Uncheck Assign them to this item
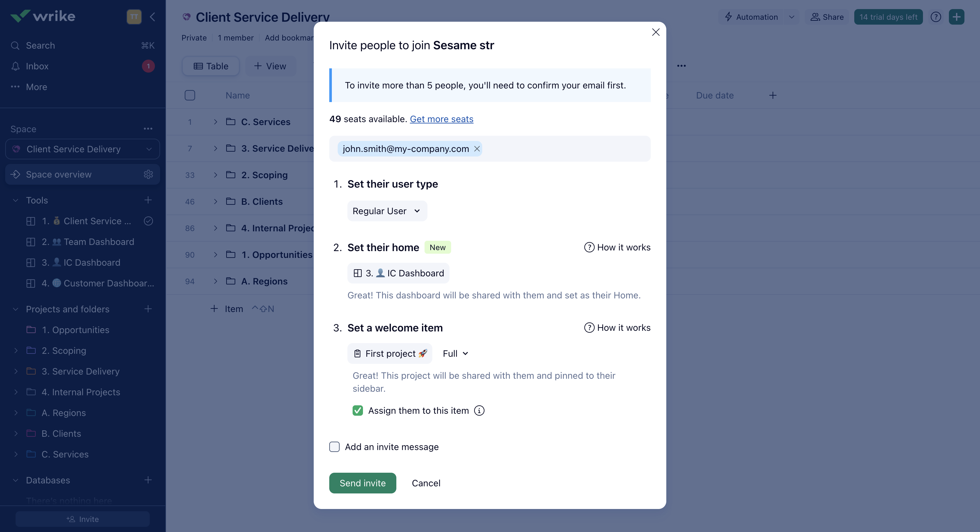Image resolution: width=980 pixels, height=532 pixels. pyautogui.click(x=357, y=411)
